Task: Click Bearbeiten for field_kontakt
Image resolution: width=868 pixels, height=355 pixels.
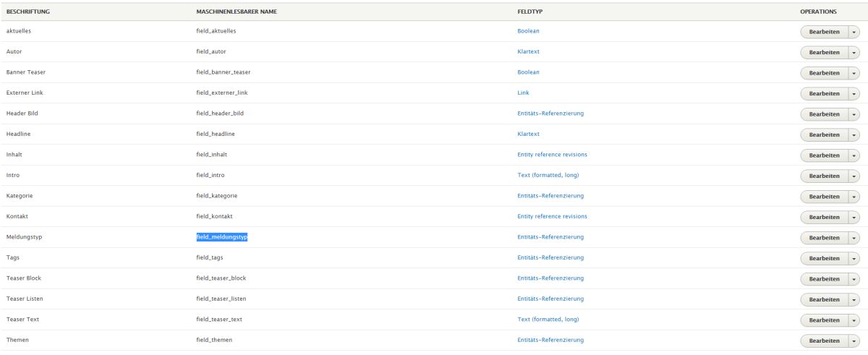Action: click(824, 217)
